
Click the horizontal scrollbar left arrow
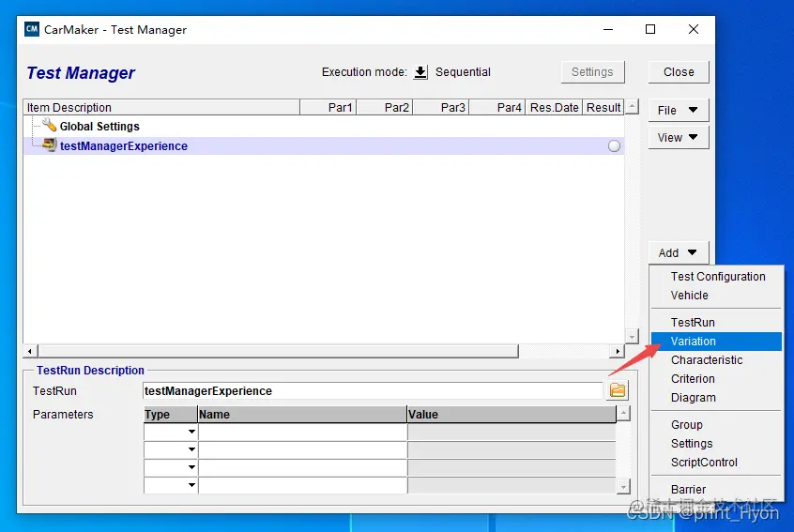click(30, 351)
